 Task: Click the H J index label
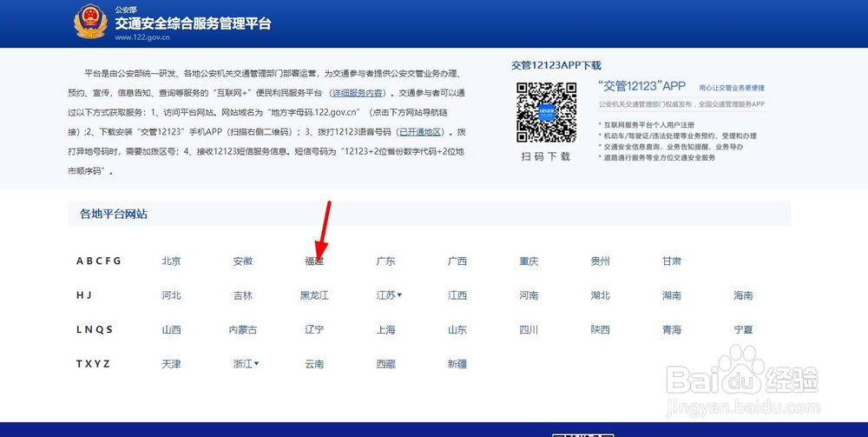click(84, 295)
